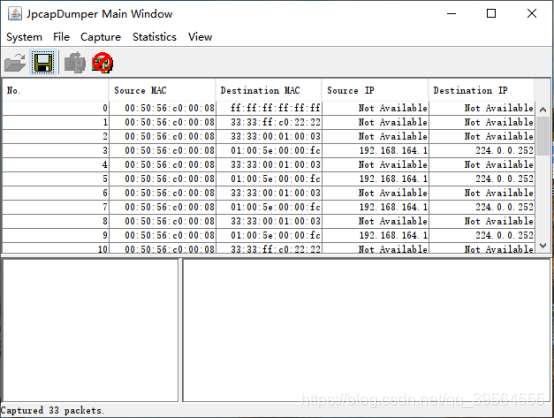Open the System menu
Image resolution: width=554 pixels, height=418 pixels.
(x=24, y=37)
